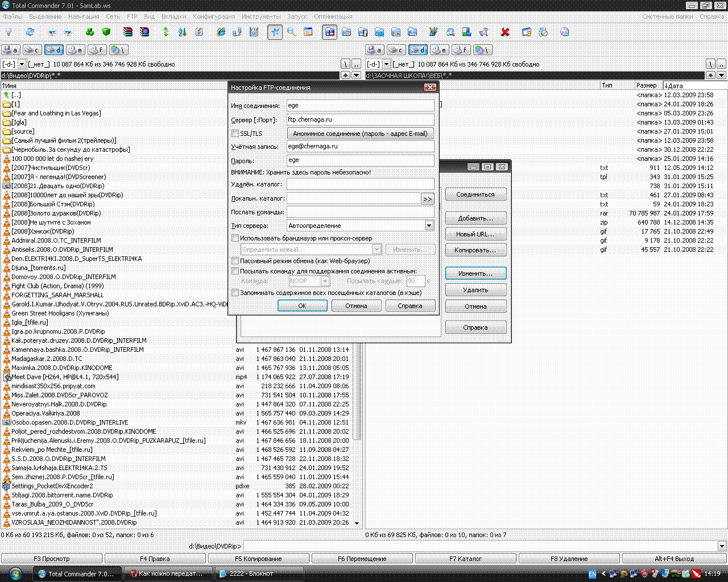Open the command line history dropdown
The width and height of the screenshot is (728, 582).
pyautogui.click(x=722, y=546)
